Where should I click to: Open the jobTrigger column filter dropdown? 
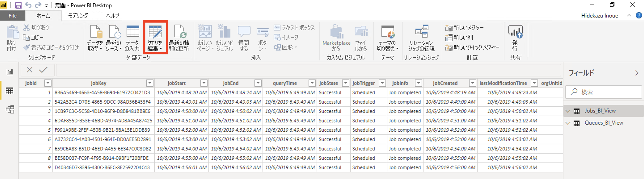pos(382,83)
